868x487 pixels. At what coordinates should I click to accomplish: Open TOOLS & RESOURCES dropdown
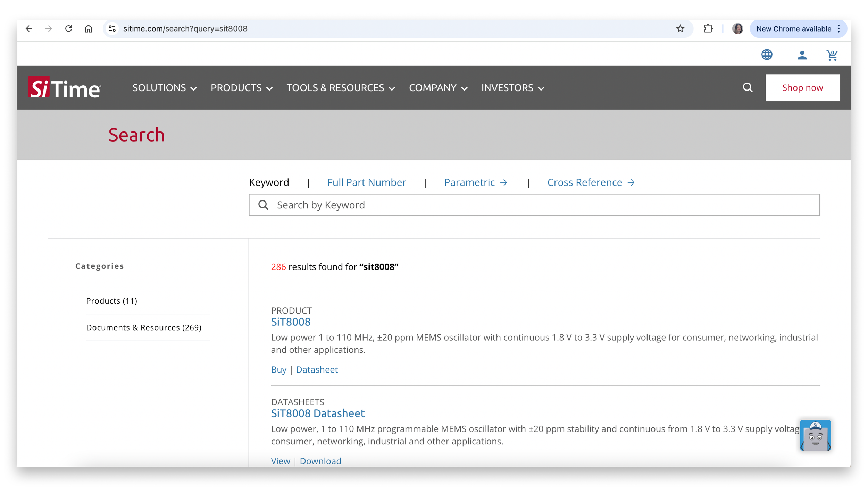[341, 88]
